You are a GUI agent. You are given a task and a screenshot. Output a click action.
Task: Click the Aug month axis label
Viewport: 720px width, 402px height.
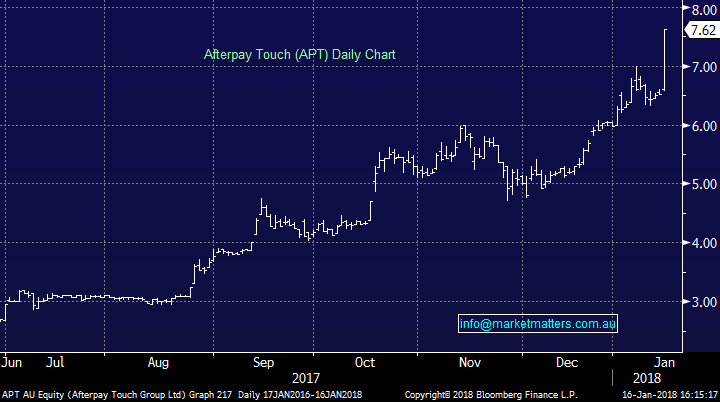click(158, 362)
